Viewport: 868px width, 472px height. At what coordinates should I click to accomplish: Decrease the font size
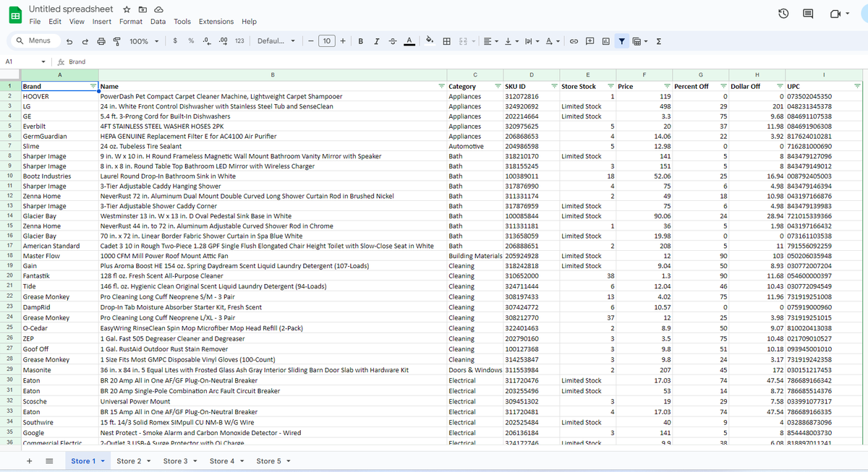(x=310, y=41)
